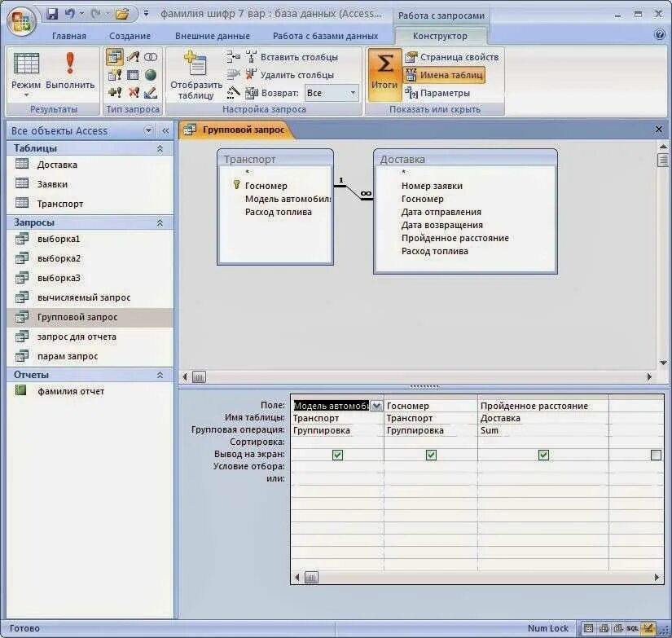Switch to Design view from the status bar
672x638 pixels.
(648, 628)
